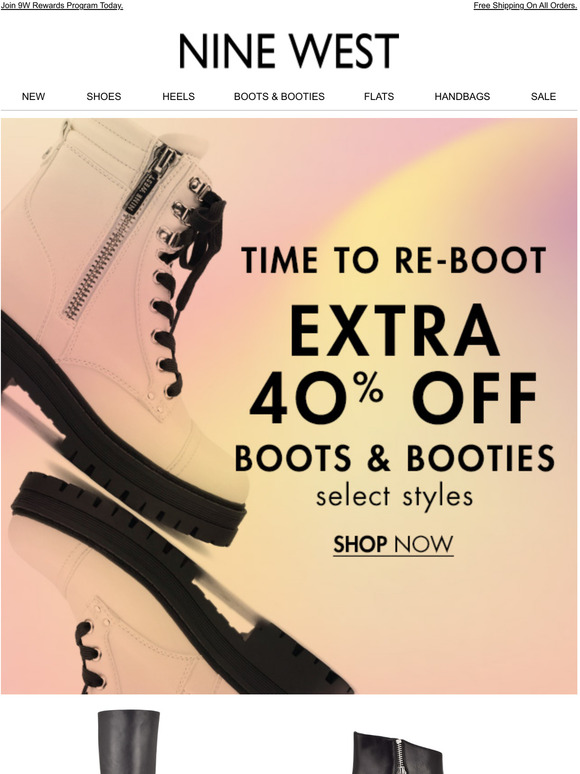Open the HANDBAGS category
This screenshot has width=580, height=774.
pos(462,97)
